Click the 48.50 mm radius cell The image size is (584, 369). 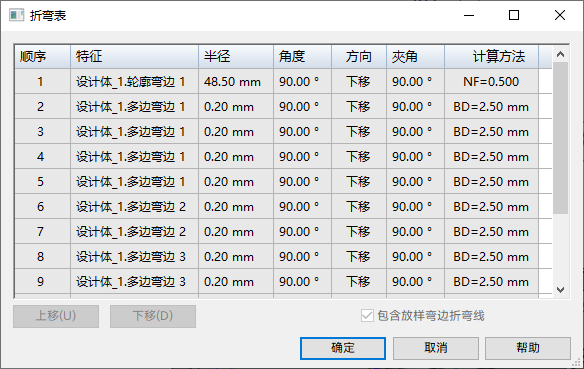coord(236,82)
